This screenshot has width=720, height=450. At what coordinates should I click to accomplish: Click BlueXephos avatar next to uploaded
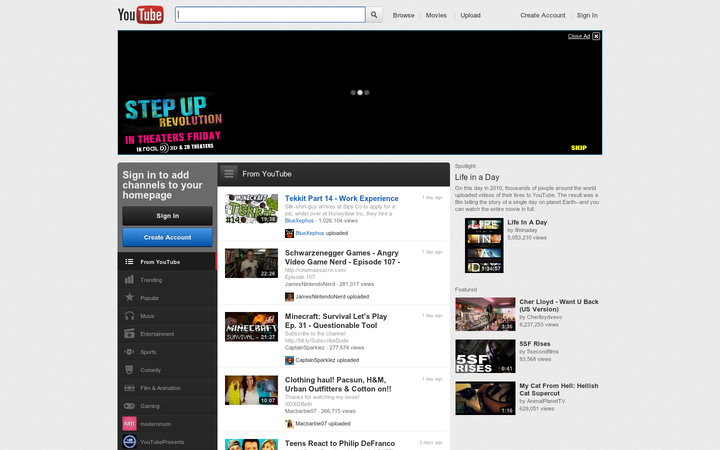(x=289, y=233)
